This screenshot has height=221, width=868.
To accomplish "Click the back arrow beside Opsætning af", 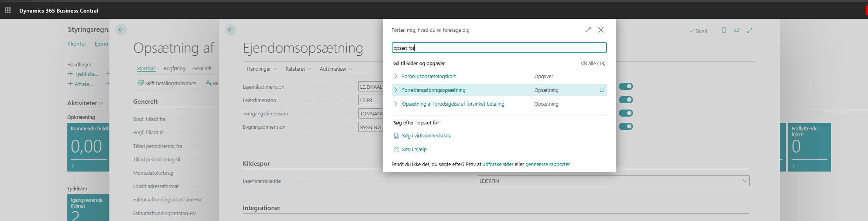I will click(121, 30).
